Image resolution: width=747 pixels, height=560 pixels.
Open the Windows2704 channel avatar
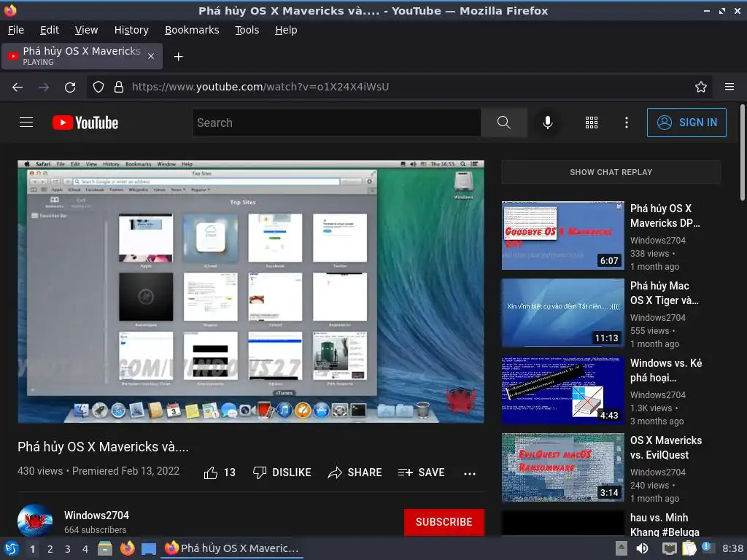[35, 520]
